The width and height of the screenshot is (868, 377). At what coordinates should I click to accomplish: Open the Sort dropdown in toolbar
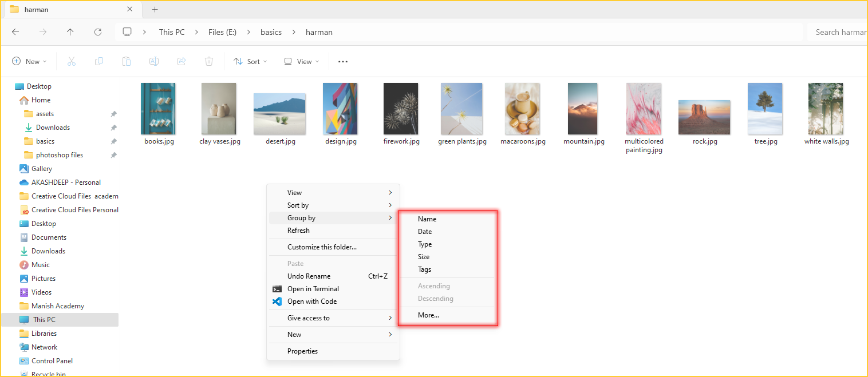(x=250, y=62)
